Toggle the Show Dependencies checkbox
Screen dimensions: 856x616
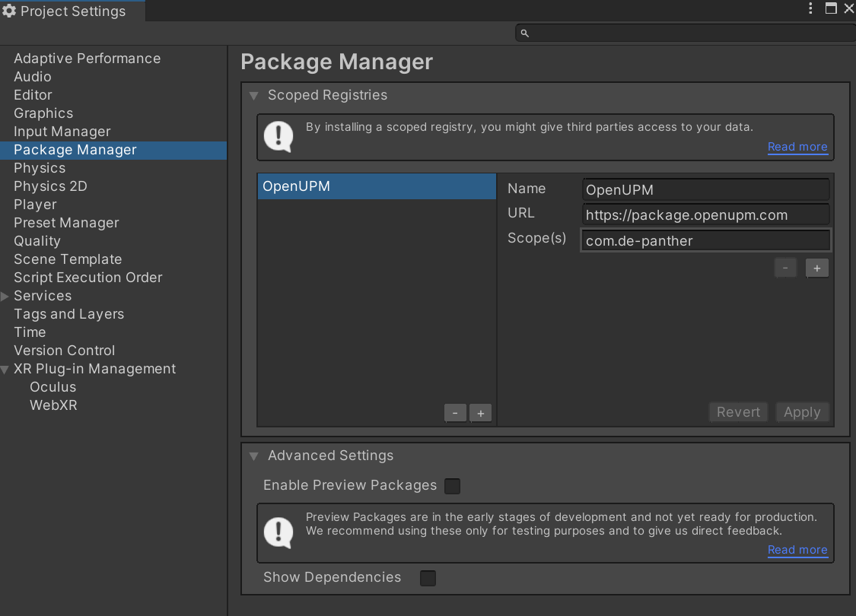428,578
